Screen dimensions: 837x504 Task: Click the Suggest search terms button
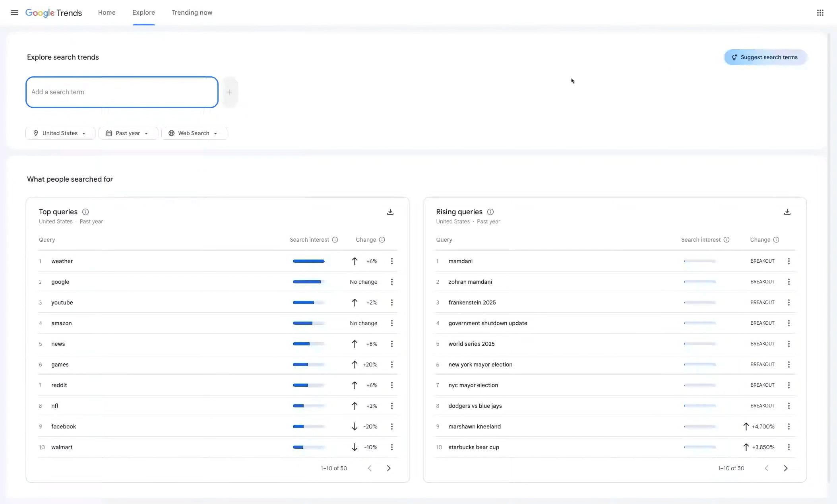click(765, 57)
